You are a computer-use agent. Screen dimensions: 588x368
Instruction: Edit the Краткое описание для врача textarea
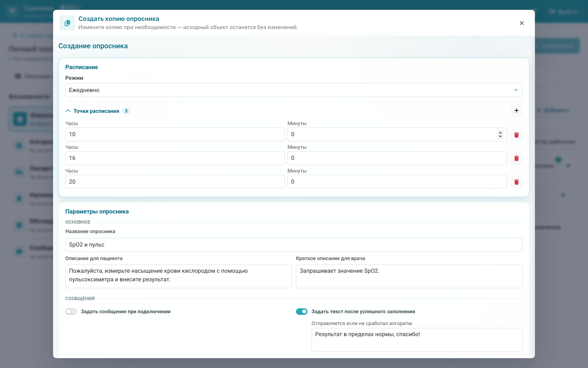pyautogui.click(x=409, y=276)
